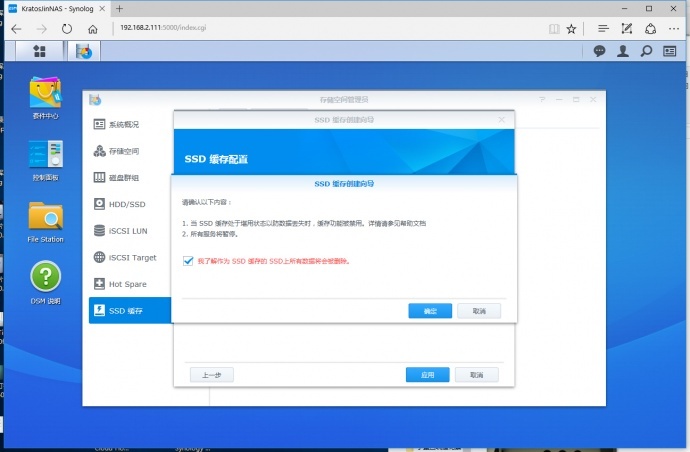
Task: Select SSD 缓存 in sidebar
Action: coord(129,310)
